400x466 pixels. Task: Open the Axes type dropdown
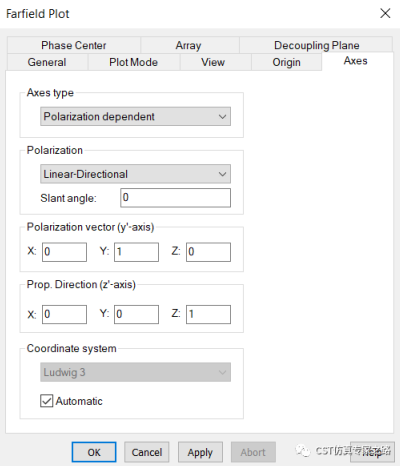click(135, 116)
